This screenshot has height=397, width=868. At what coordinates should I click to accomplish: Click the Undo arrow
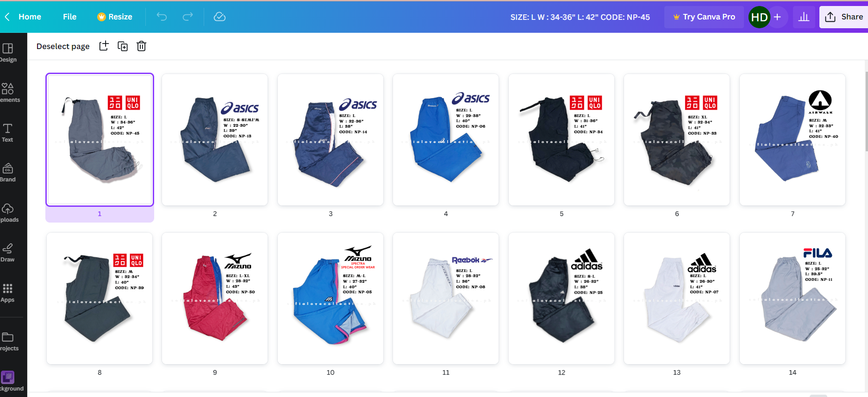(x=162, y=17)
